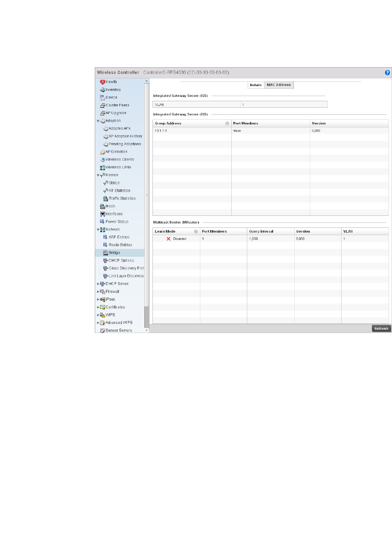Click the Refresh button
Viewport: 392px width, 535px height.
381,329
